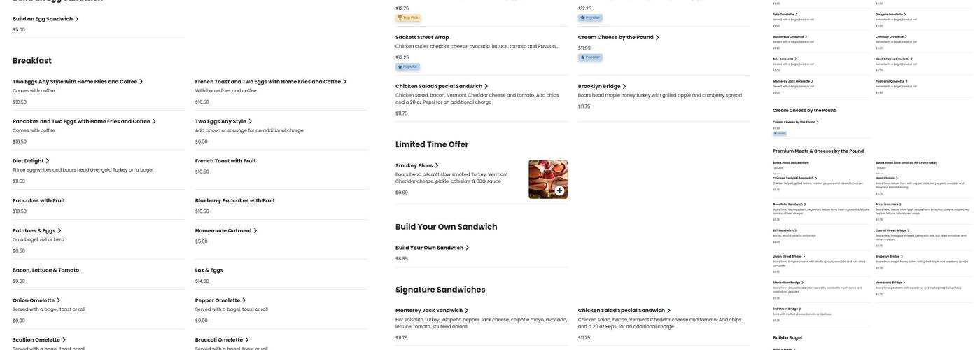The width and height of the screenshot is (980, 350).
Task: Click the arrow icon beside Diet Delight
Action: click(48, 161)
